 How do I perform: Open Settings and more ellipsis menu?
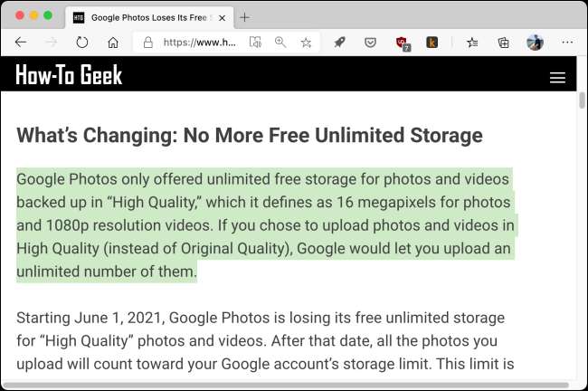(567, 43)
